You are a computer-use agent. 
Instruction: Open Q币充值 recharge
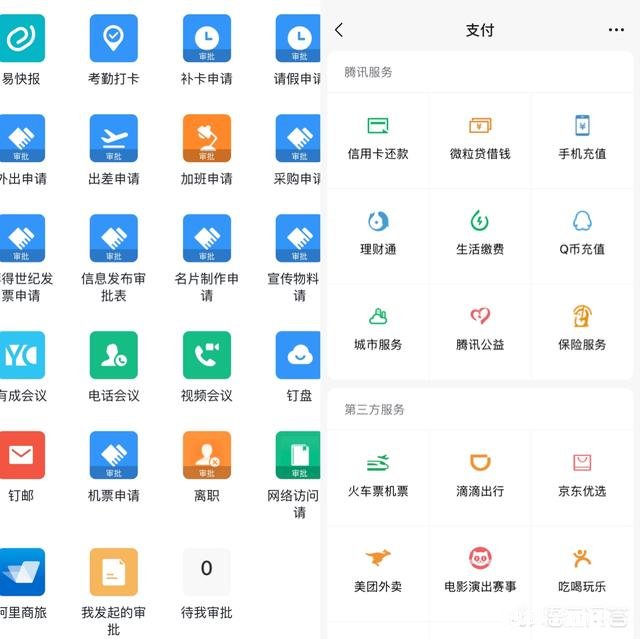(582, 235)
